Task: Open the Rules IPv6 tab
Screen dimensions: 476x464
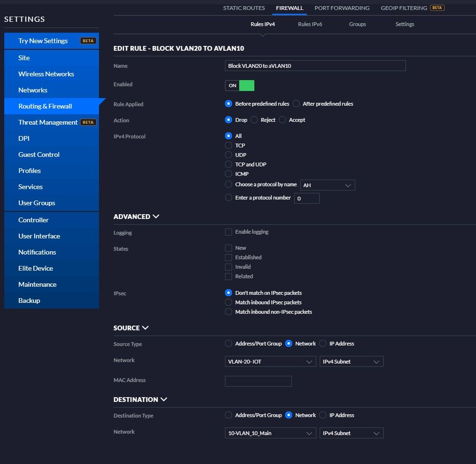Action: [310, 24]
